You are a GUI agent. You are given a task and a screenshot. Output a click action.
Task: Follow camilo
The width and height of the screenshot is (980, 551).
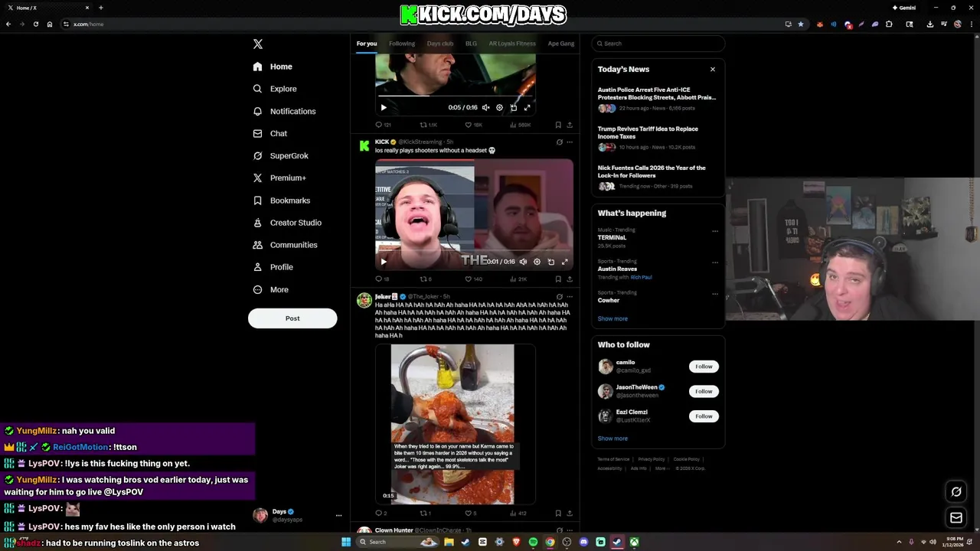(x=704, y=367)
